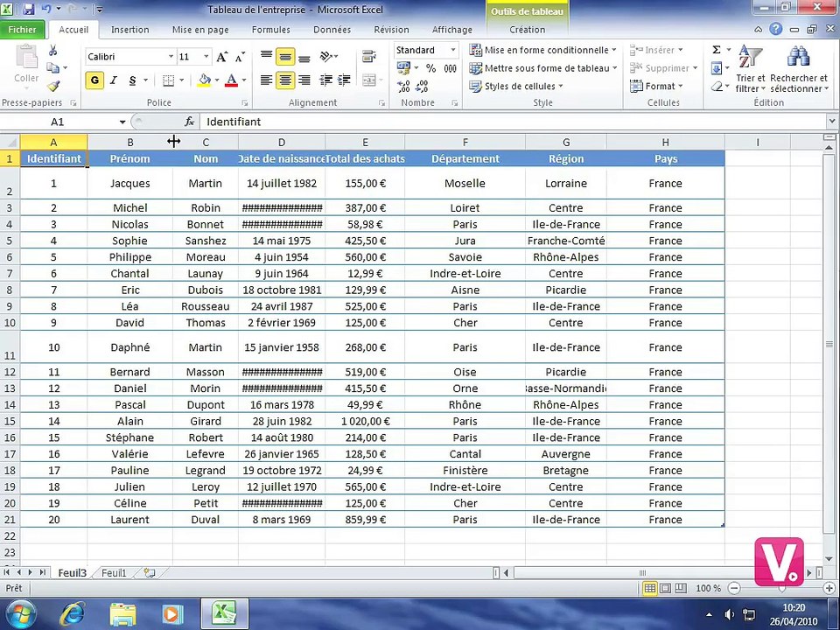Click the format painter brush icon
The width and height of the screenshot is (840, 630).
click(53, 86)
